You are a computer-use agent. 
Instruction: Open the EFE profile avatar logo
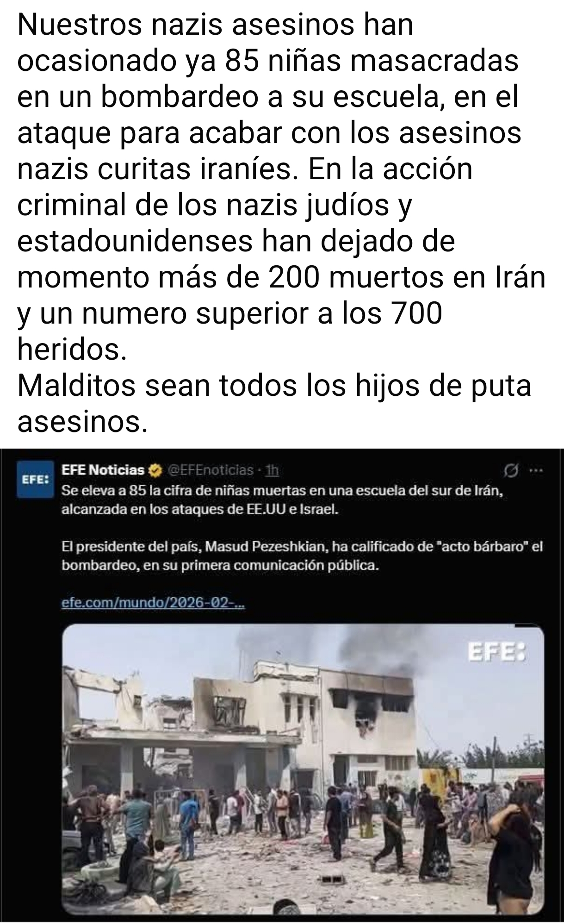pyautogui.click(x=35, y=479)
